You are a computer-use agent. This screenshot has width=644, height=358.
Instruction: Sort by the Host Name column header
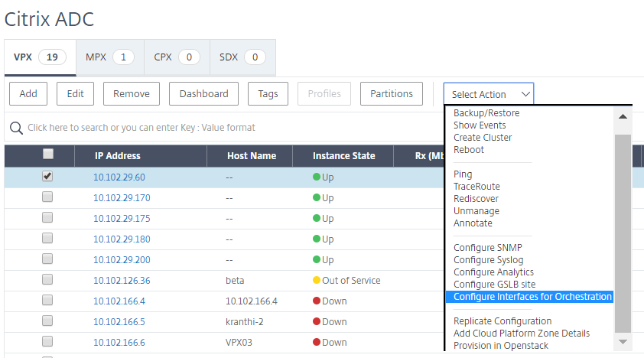252,156
